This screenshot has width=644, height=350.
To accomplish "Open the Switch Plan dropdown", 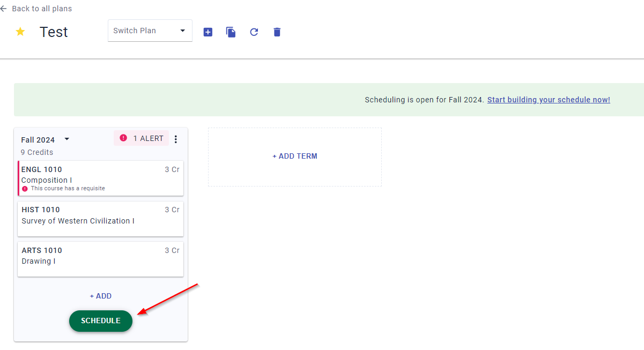I will tap(150, 31).
